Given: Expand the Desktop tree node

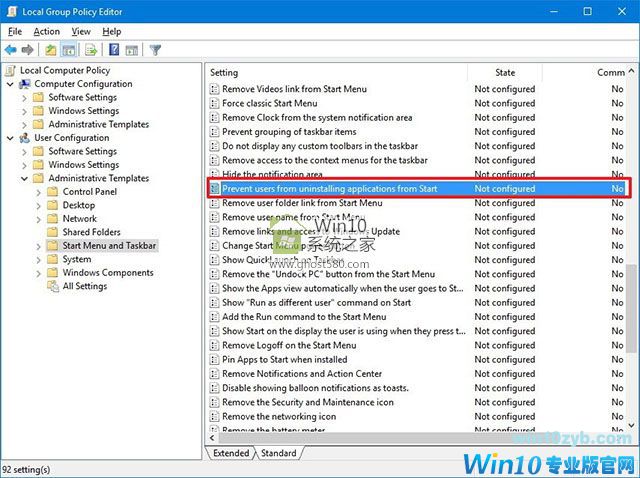Looking at the screenshot, I should click(38, 206).
